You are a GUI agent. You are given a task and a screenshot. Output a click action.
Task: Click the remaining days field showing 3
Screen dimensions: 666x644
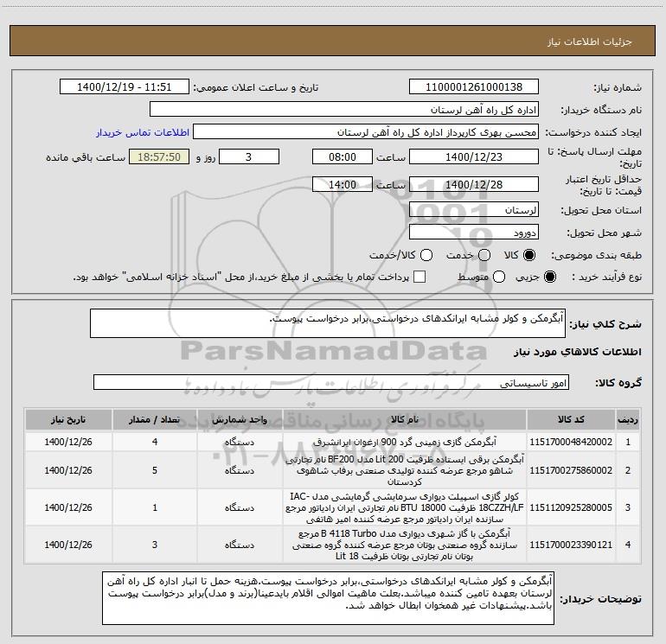249,156
